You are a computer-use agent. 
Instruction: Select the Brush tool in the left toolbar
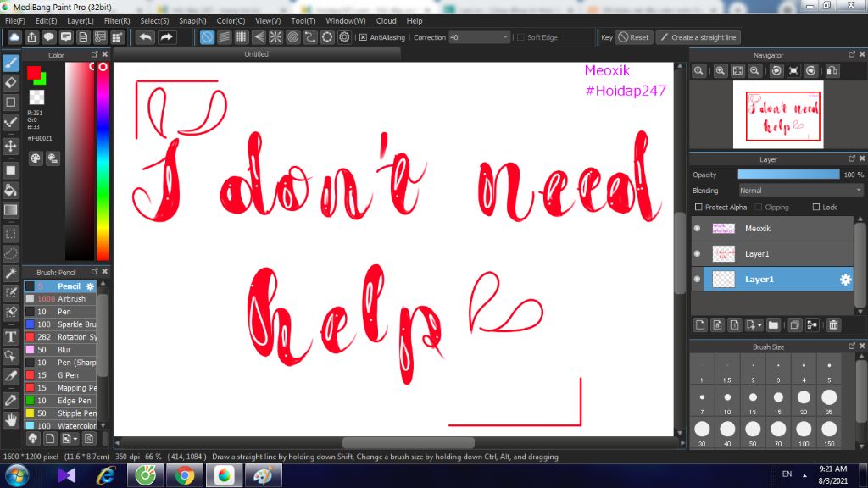pyautogui.click(x=10, y=63)
